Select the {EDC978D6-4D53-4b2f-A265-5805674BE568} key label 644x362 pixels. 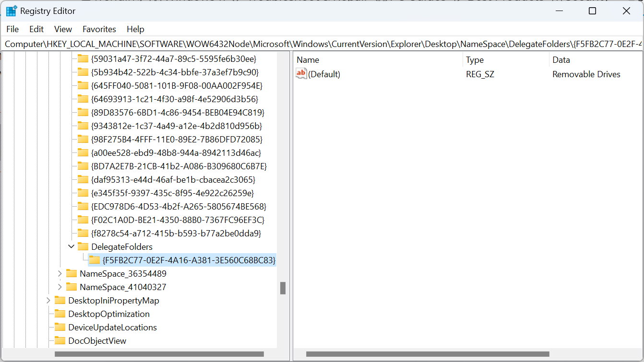pos(179,207)
